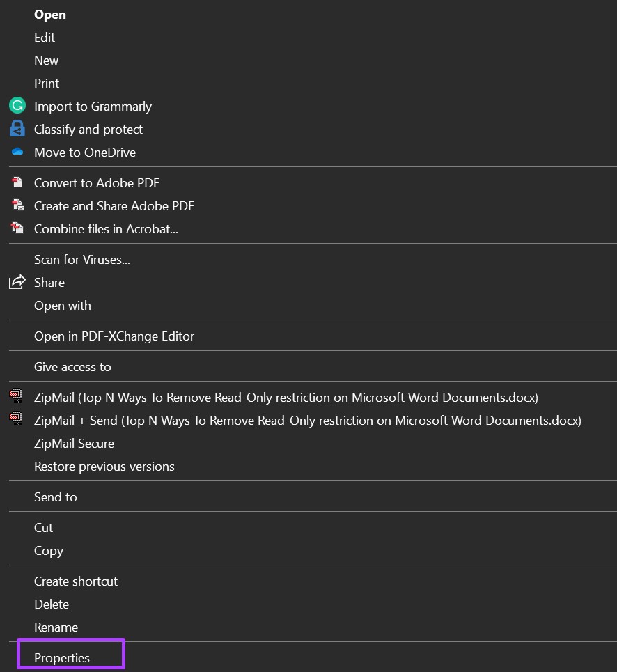Open in PDF-XChange Editor
The image size is (617, 672).
[x=114, y=336]
